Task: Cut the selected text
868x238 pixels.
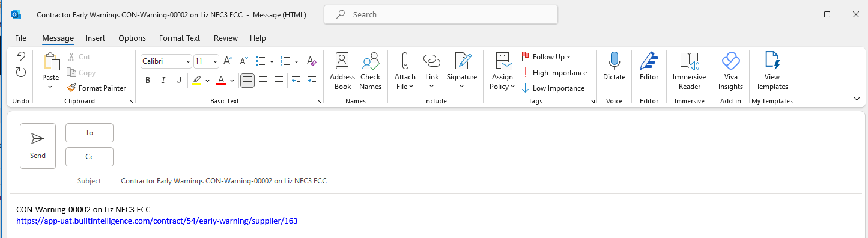Action: [79, 56]
